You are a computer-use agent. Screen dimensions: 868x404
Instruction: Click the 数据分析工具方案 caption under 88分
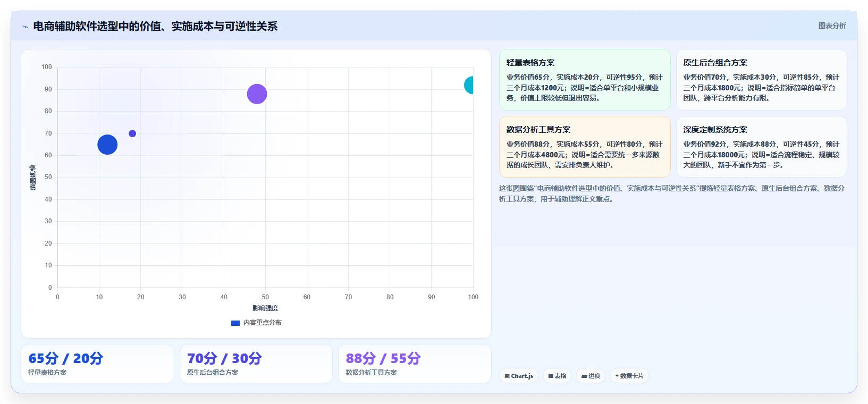click(x=372, y=373)
